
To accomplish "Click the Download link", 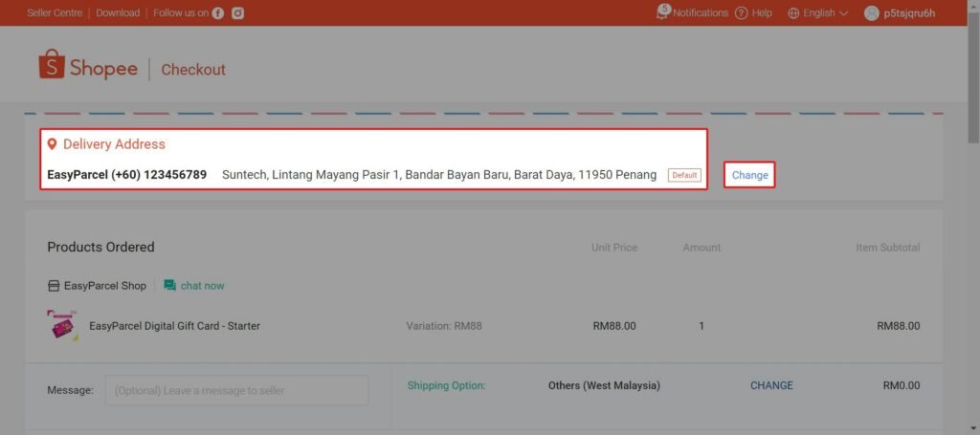I will coord(118,13).
